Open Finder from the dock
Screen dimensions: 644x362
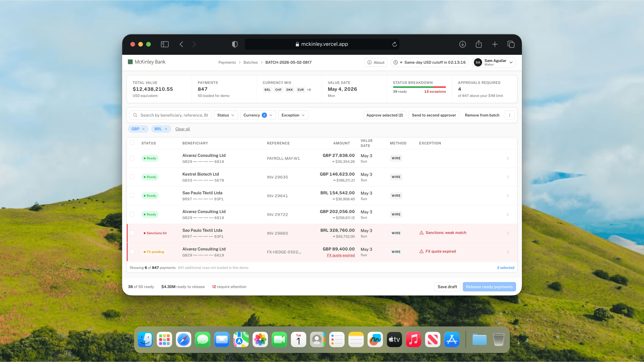(145, 340)
